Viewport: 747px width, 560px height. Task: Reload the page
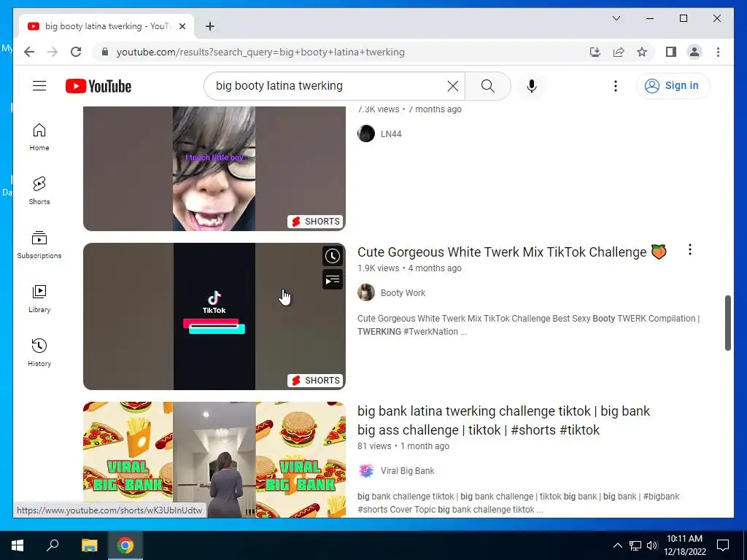pos(76,52)
